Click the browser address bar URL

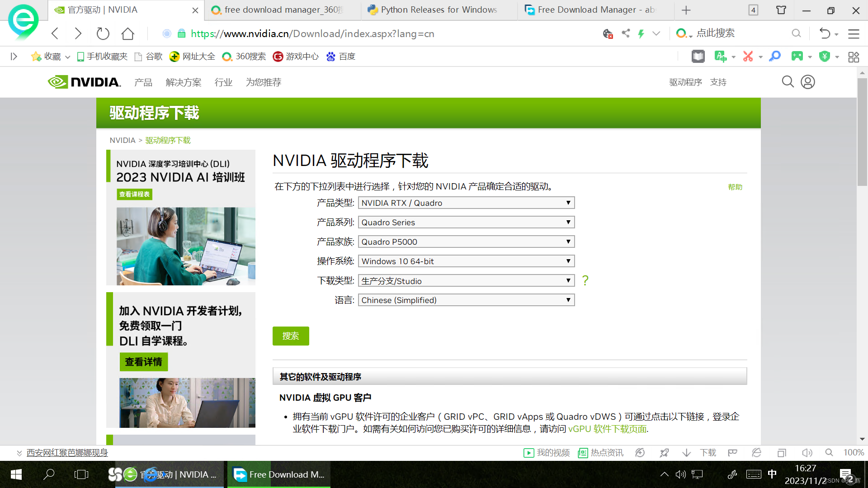(312, 33)
